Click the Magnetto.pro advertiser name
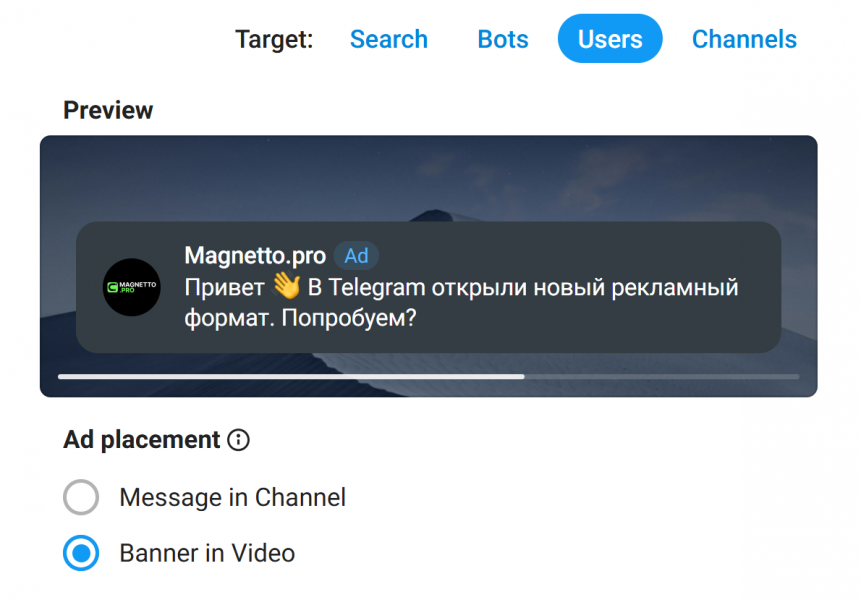 (x=255, y=256)
